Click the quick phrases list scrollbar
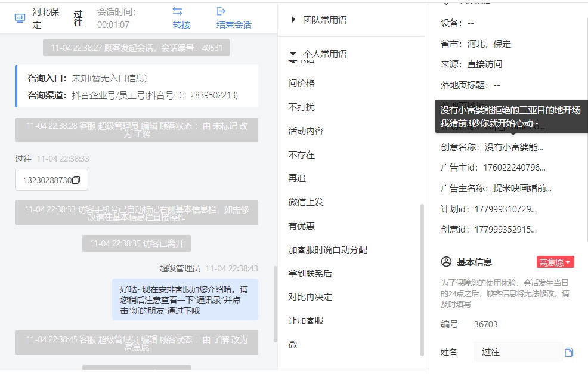Screen dimensions: 588x374 pyautogui.click(x=422, y=280)
